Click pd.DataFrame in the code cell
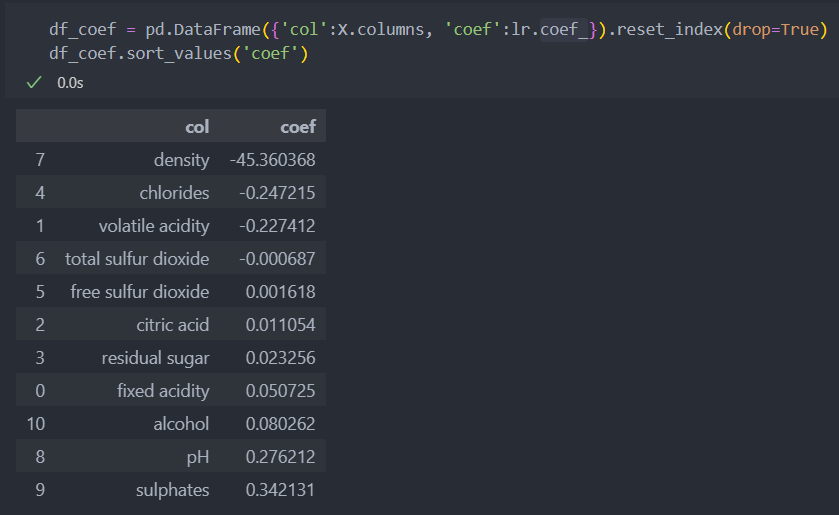The width and height of the screenshot is (839, 515). coord(203,29)
